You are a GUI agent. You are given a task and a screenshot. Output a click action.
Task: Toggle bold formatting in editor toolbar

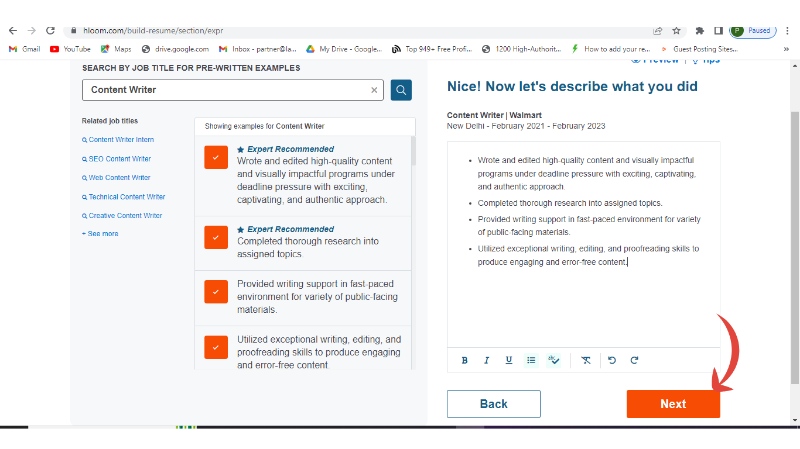click(x=464, y=360)
